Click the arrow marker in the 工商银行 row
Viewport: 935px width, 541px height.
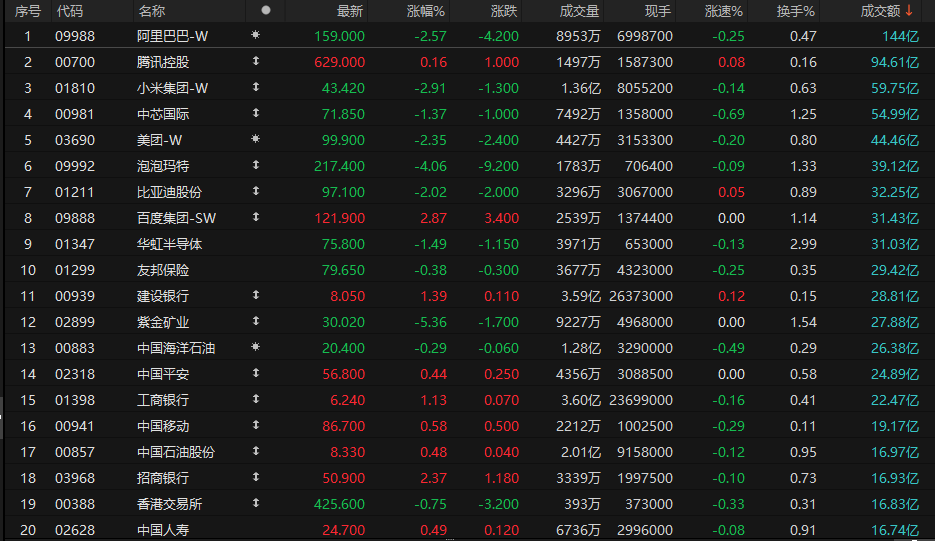pyautogui.click(x=256, y=398)
